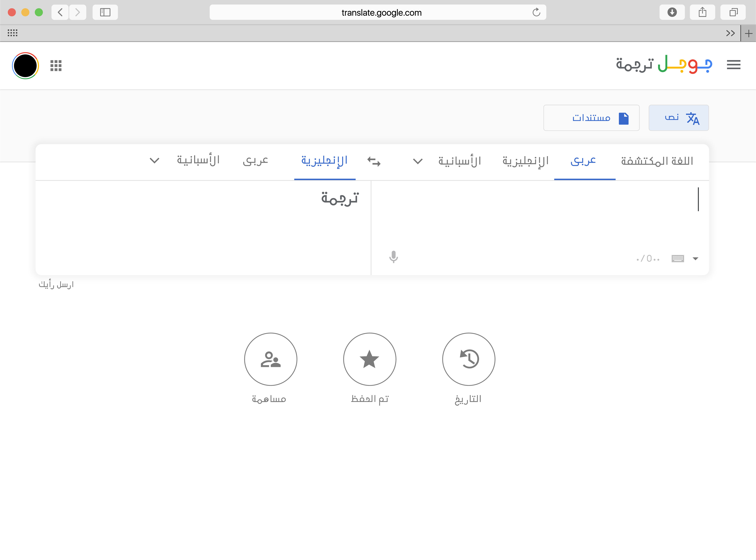The image size is (756, 560).
Task: Open the hamburger main menu
Action: point(733,65)
